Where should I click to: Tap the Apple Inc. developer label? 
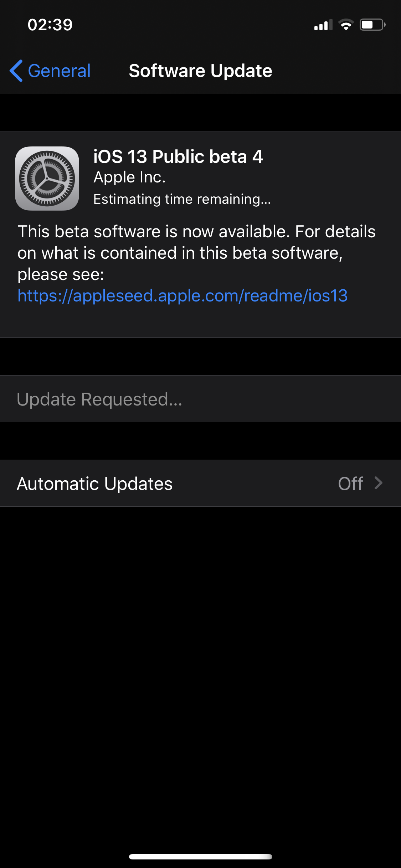click(130, 177)
